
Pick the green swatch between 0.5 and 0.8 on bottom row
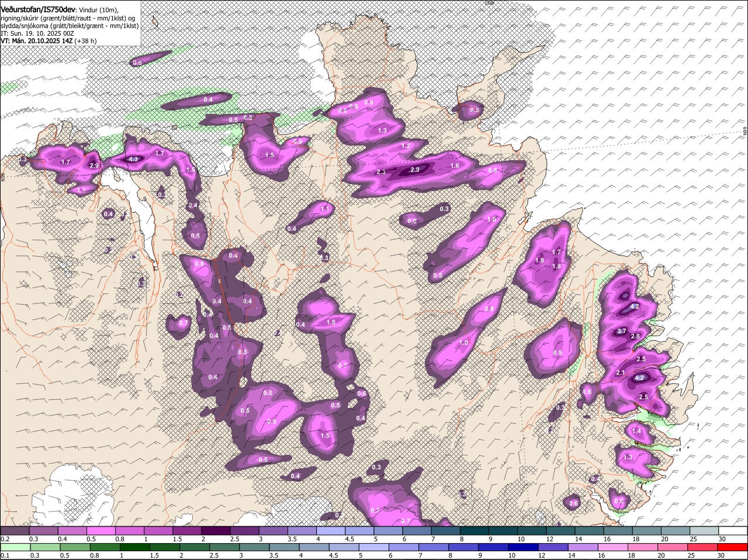tap(74, 548)
